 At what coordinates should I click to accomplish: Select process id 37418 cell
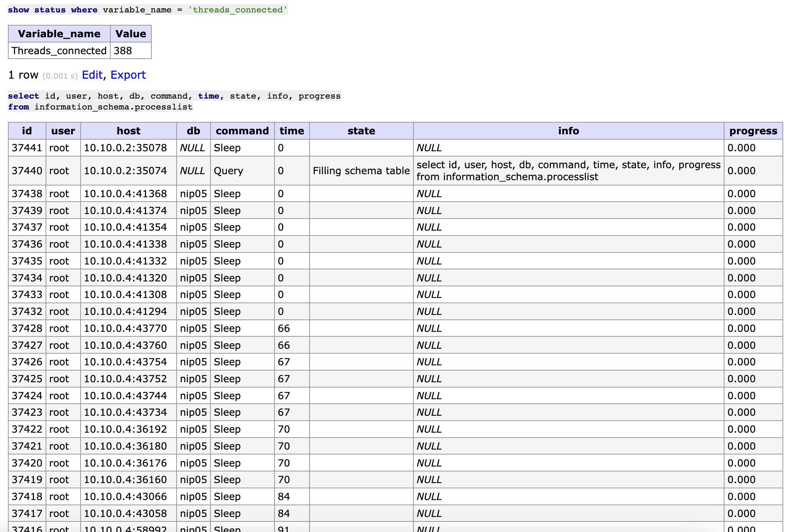tap(27, 497)
